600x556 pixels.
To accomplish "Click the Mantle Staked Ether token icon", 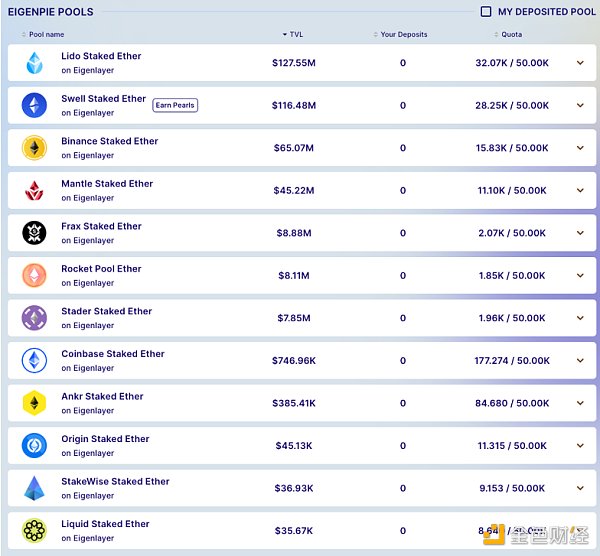I will [x=34, y=191].
